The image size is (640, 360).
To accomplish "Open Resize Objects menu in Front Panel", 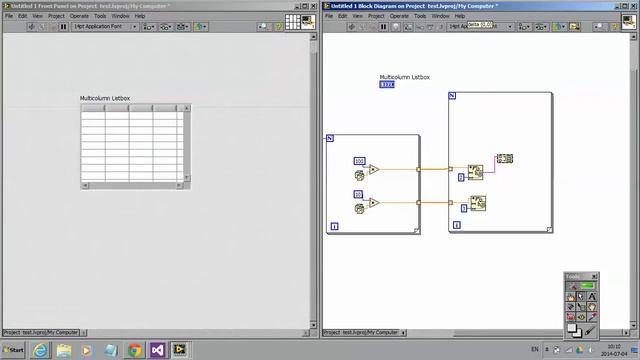I will [182, 27].
